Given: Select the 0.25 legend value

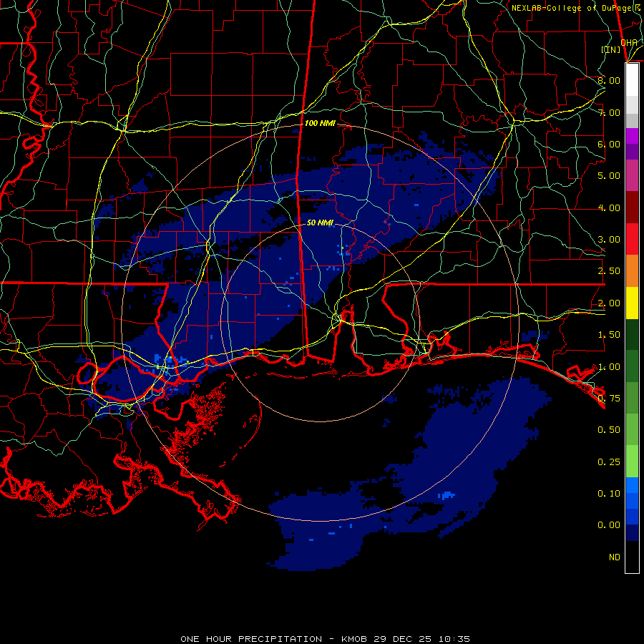Looking at the screenshot, I should (609, 462).
